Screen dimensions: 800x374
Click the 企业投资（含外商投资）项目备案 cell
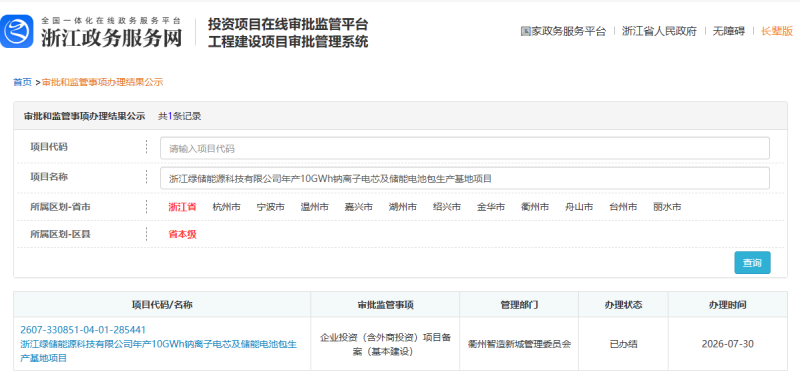[385, 344]
